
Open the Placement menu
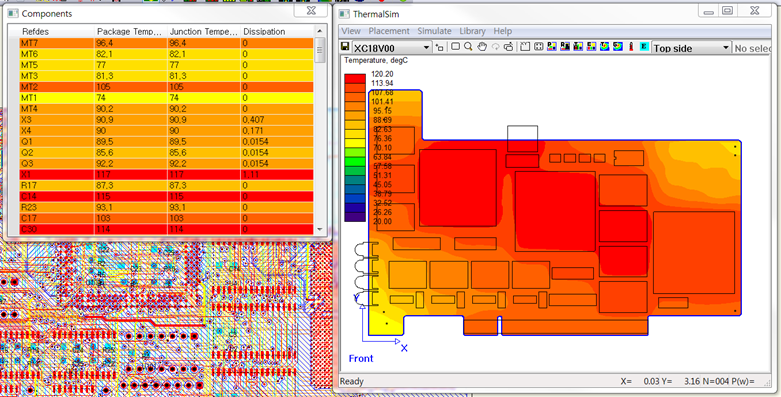pyautogui.click(x=389, y=31)
